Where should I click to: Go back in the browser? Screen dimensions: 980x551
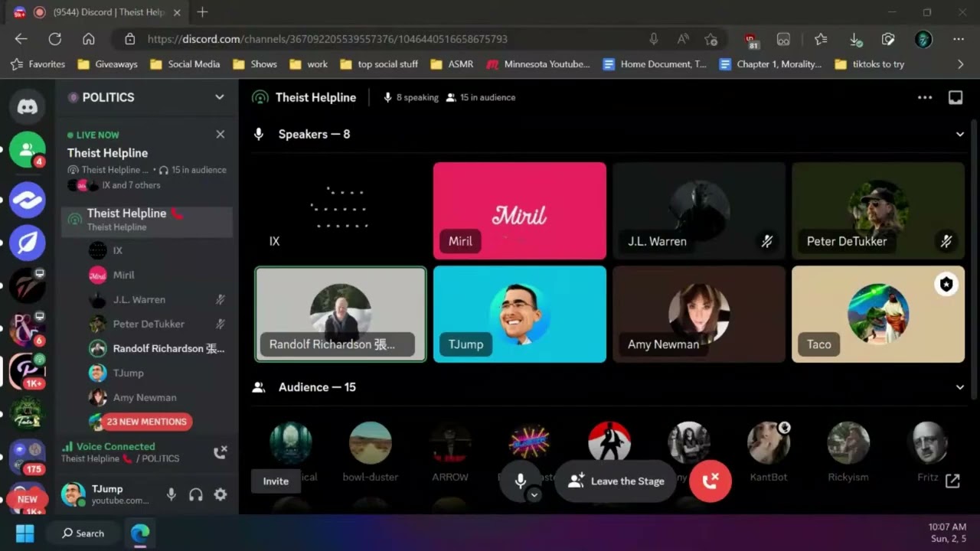[21, 39]
